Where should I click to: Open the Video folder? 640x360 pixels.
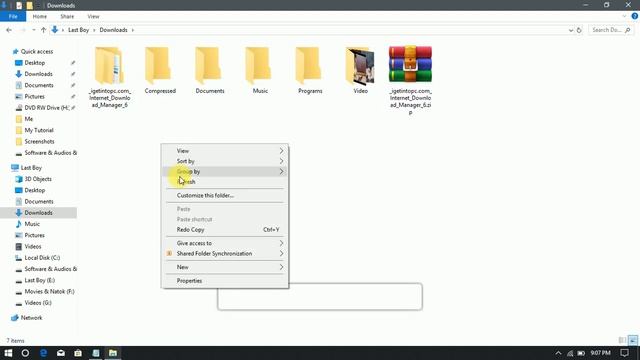[x=360, y=70]
